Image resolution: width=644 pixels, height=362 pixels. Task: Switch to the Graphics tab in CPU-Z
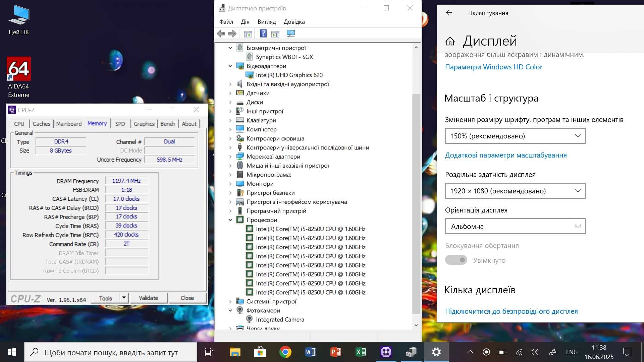coord(144,124)
